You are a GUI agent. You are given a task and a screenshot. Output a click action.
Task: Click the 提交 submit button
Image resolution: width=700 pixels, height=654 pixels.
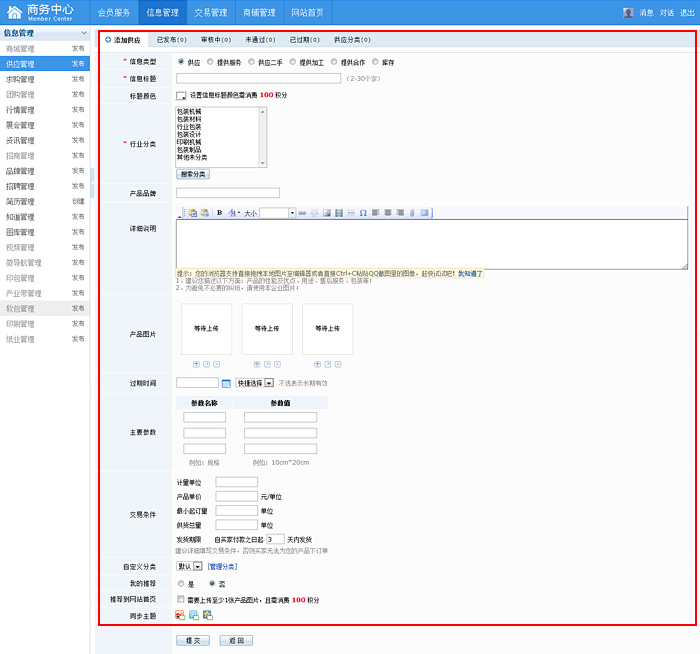(x=194, y=640)
